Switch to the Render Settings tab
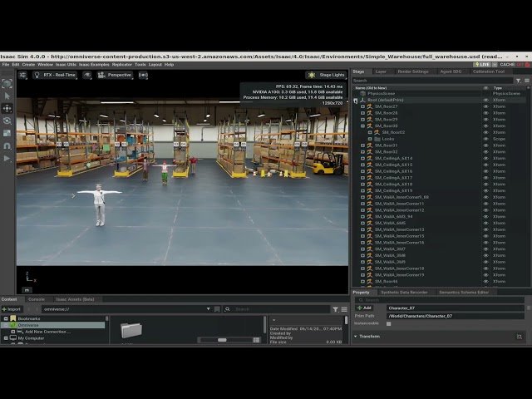532x399 pixels. [x=413, y=71]
